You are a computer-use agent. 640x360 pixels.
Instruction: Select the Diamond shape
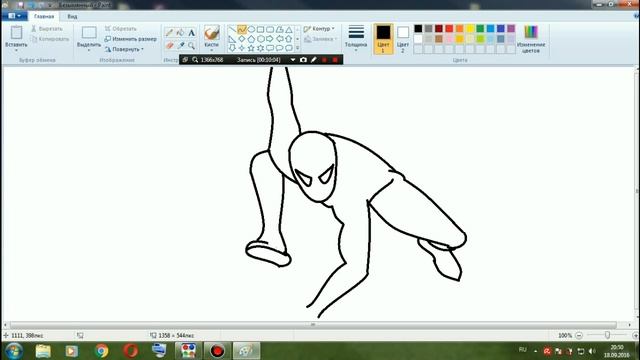pos(242,39)
